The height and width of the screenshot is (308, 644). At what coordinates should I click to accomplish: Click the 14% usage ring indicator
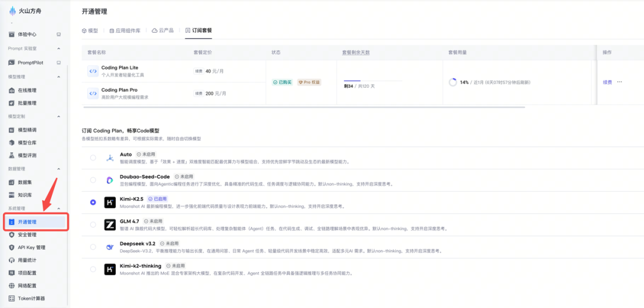tap(453, 82)
